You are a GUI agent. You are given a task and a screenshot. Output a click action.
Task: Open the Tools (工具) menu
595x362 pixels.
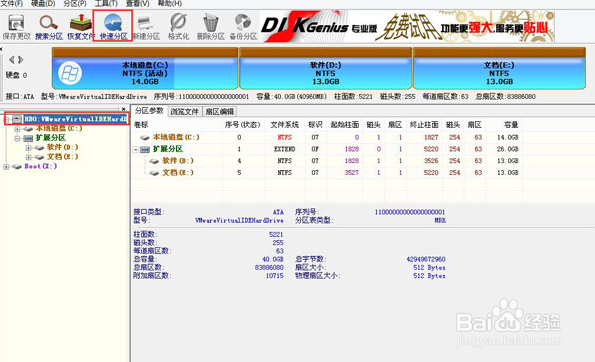tap(106, 3)
